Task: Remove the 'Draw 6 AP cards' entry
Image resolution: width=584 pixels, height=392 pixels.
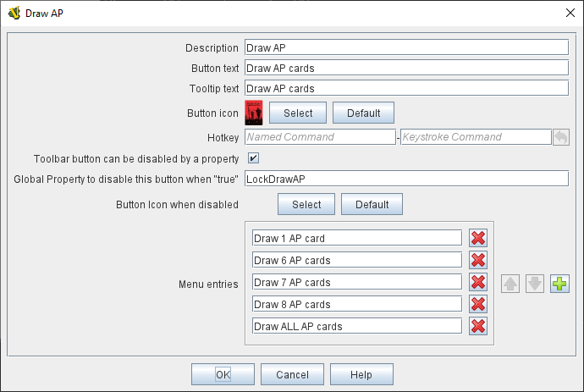Action: pyautogui.click(x=477, y=261)
